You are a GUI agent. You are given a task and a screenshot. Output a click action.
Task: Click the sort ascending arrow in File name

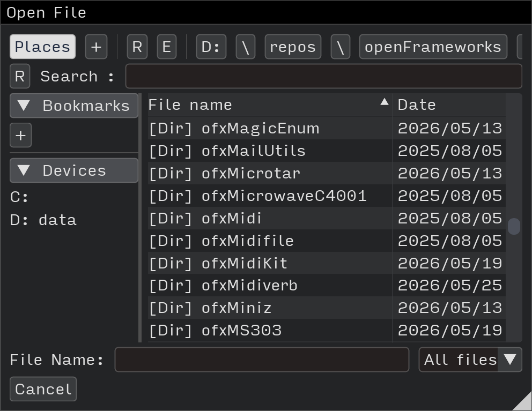coord(384,102)
